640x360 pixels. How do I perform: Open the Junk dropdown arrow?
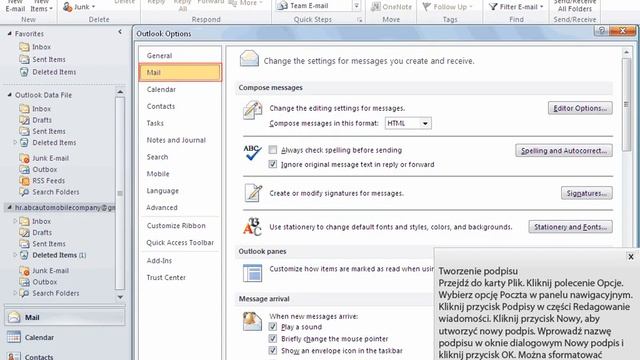(x=93, y=7)
